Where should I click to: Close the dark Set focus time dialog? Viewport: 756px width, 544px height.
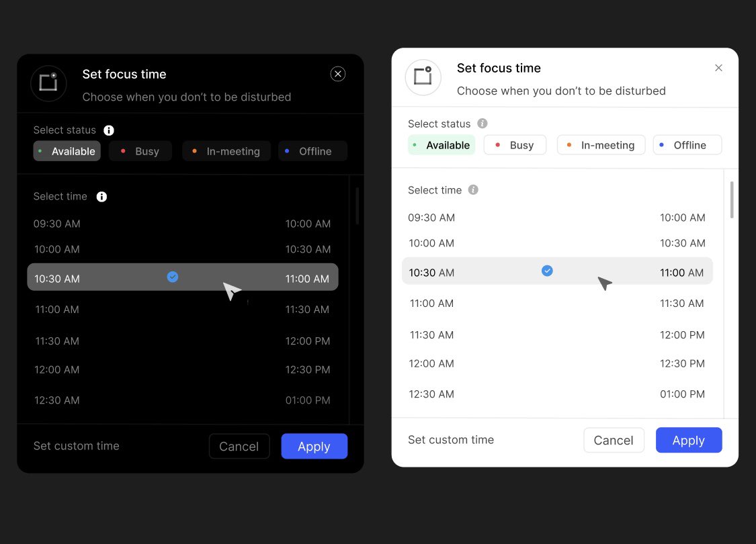tap(337, 74)
